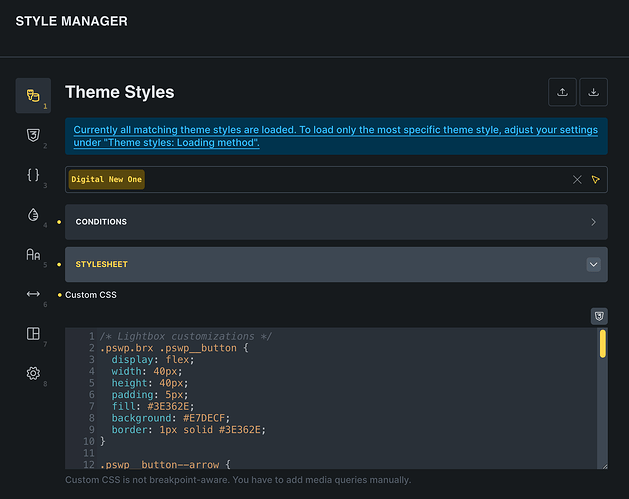Clear the Digital New One selection
Viewport: 629px width, 499px height.
(x=577, y=179)
